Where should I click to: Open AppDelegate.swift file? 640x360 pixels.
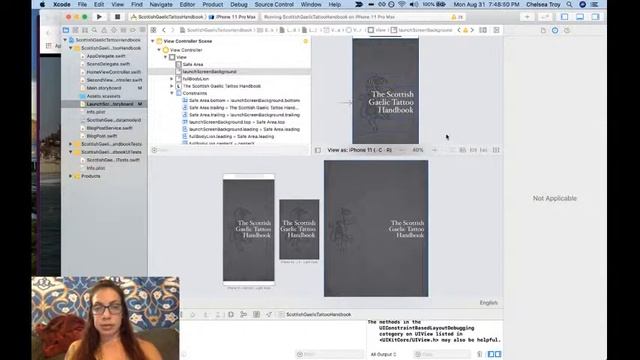106,56
